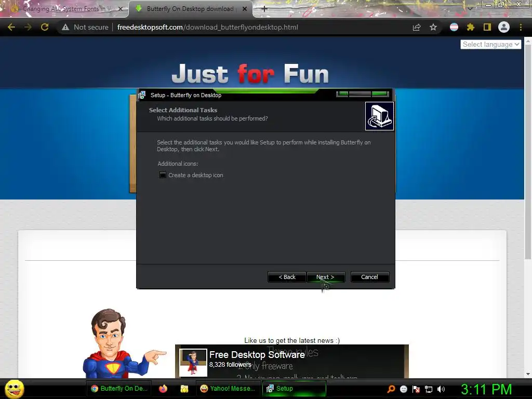The height and width of the screenshot is (399, 532).
Task: Click the Setup title bar installer icon
Action: tap(142, 95)
